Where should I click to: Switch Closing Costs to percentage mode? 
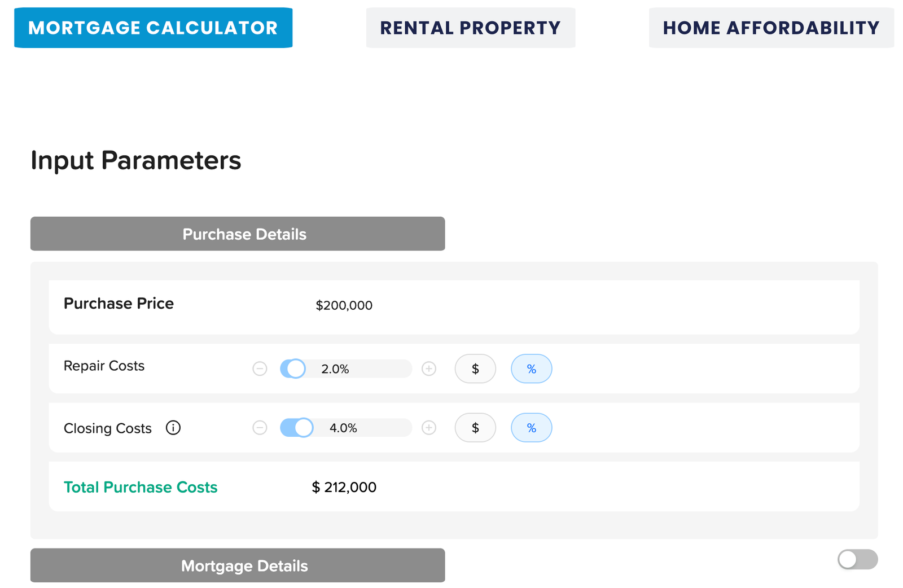[531, 428]
